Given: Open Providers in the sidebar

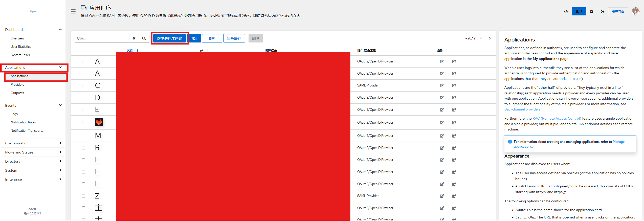Looking at the screenshot, I should 17,84.
